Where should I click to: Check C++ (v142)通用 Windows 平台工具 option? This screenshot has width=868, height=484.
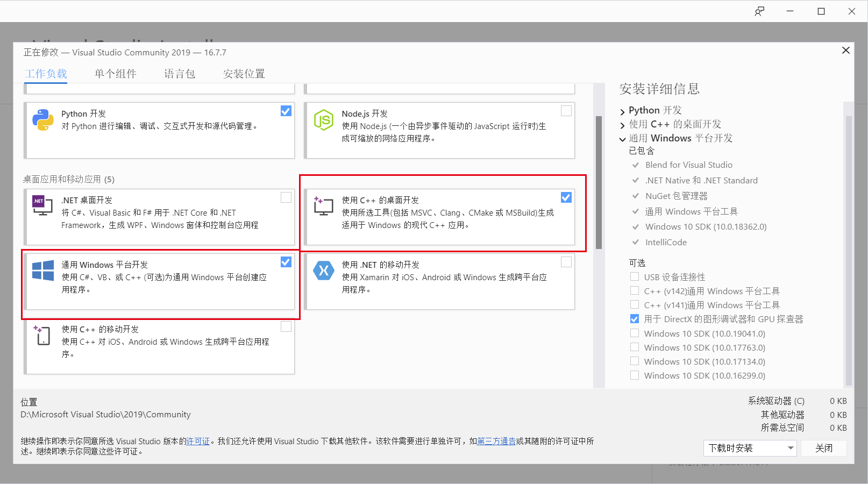click(x=635, y=290)
